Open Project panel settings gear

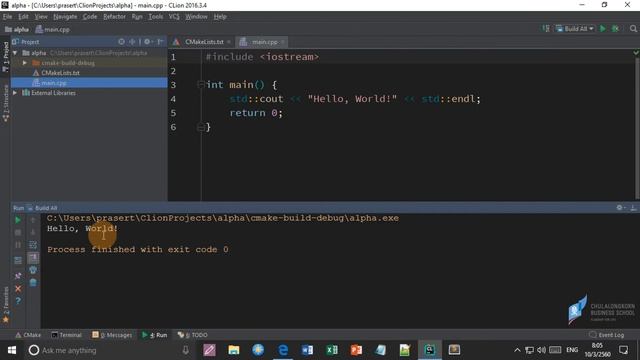click(x=147, y=42)
